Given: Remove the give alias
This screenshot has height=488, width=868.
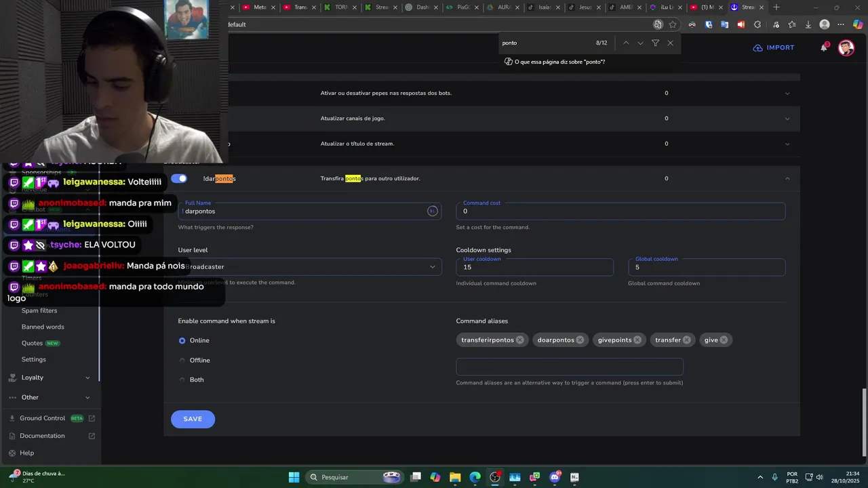Looking at the screenshot, I should point(724,340).
